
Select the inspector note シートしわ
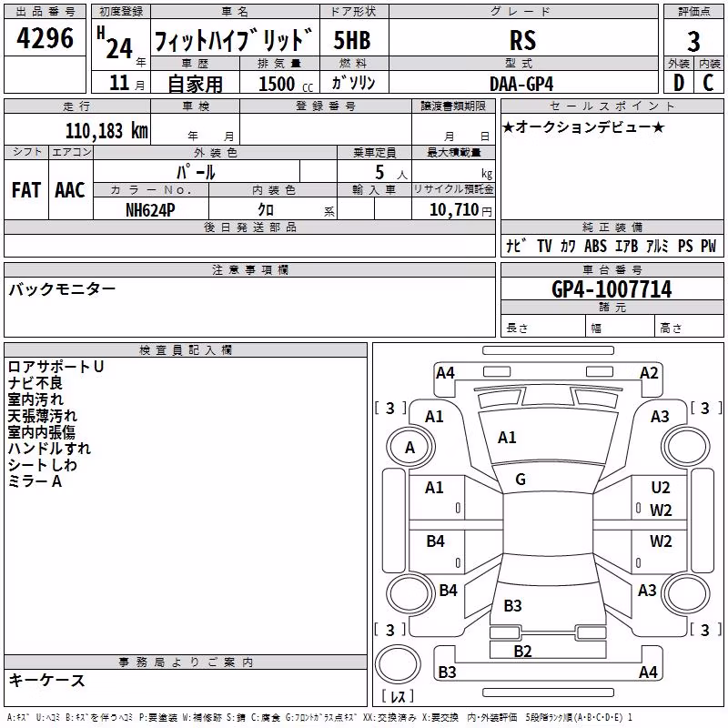tap(42, 465)
